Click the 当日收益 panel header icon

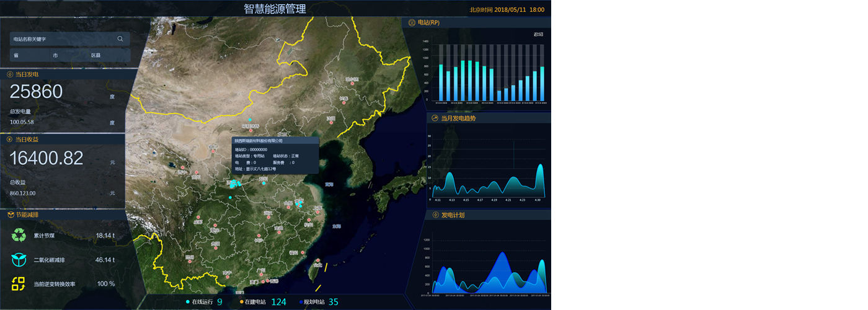tap(10, 139)
